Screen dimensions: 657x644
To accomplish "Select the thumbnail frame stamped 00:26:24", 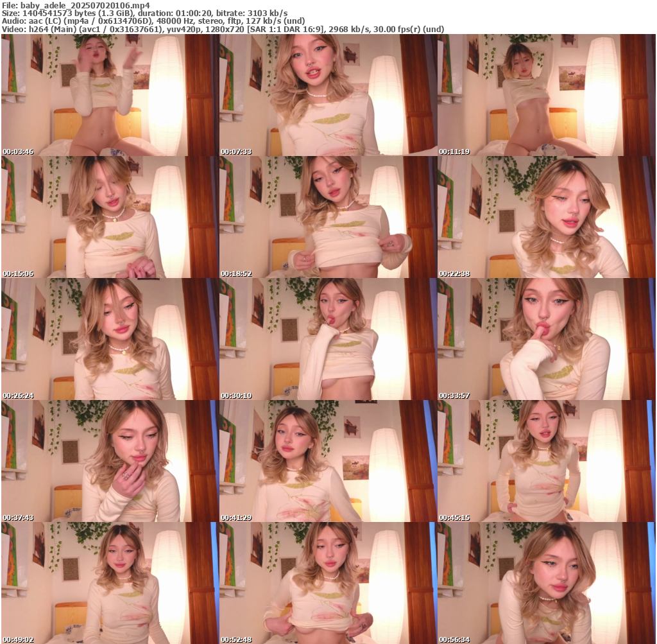I will 110,339.
